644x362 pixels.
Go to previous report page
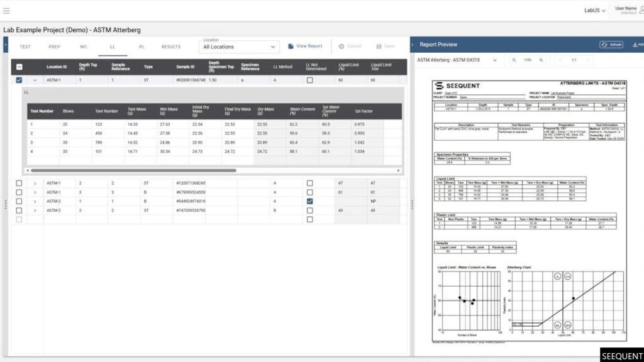tap(560, 60)
